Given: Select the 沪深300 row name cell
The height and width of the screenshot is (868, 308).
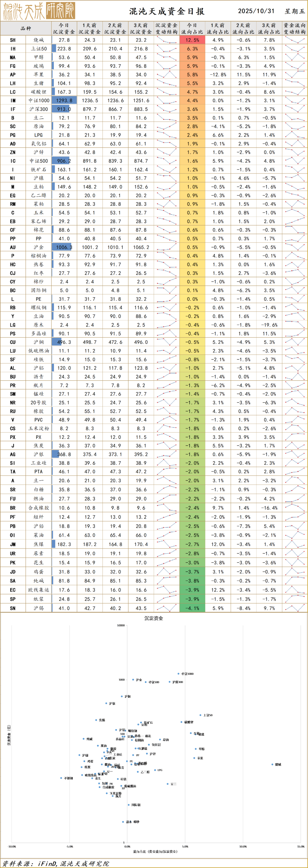Looking at the screenshot, I should tap(39, 109).
